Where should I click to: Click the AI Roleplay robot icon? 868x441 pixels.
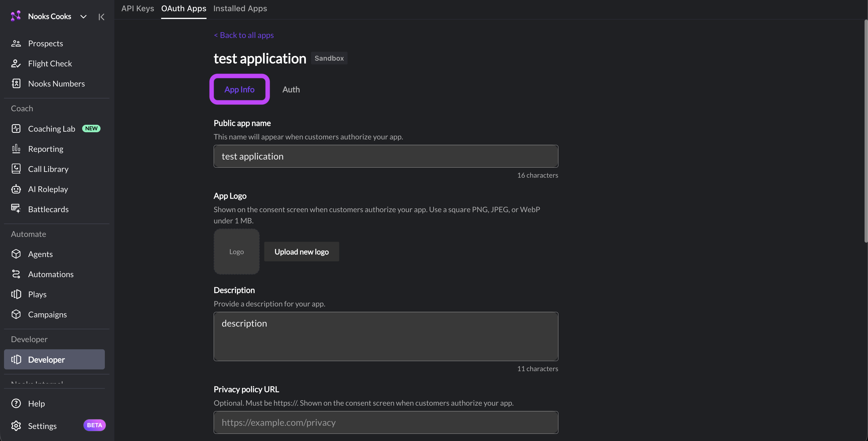pos(16,189)
